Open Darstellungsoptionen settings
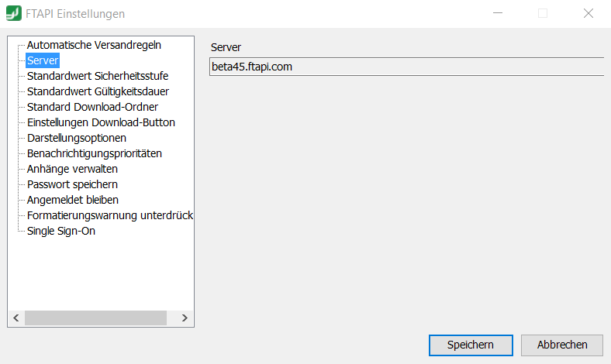Image resolution: width=611 pixels, height=364 pixels. click(x=76, y=138)
